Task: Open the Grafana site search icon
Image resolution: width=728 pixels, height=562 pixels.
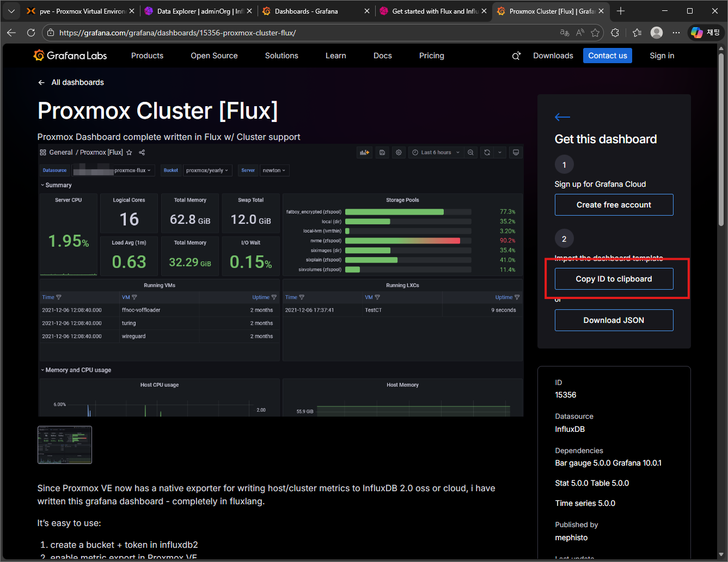Action: click(516, 56)
